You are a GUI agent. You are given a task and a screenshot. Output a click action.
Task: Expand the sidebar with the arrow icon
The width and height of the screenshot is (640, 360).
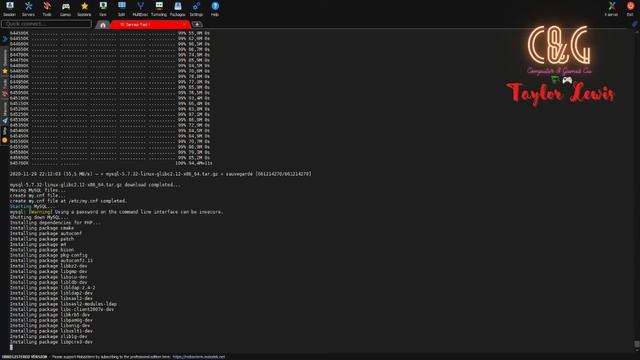tap(5, 39)
